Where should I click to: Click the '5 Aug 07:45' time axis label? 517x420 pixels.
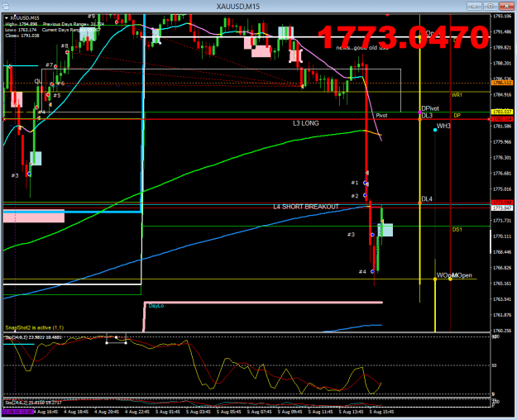(259, 412)
